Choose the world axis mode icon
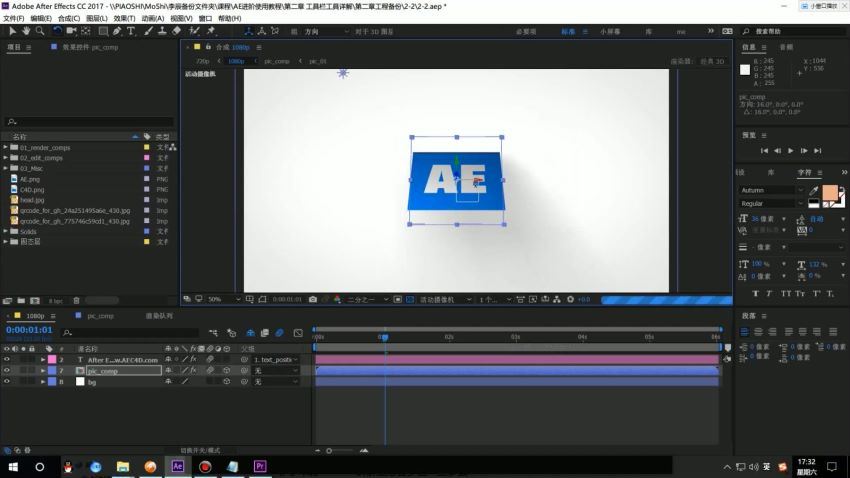850x478 pixels. tap(261, 31)
